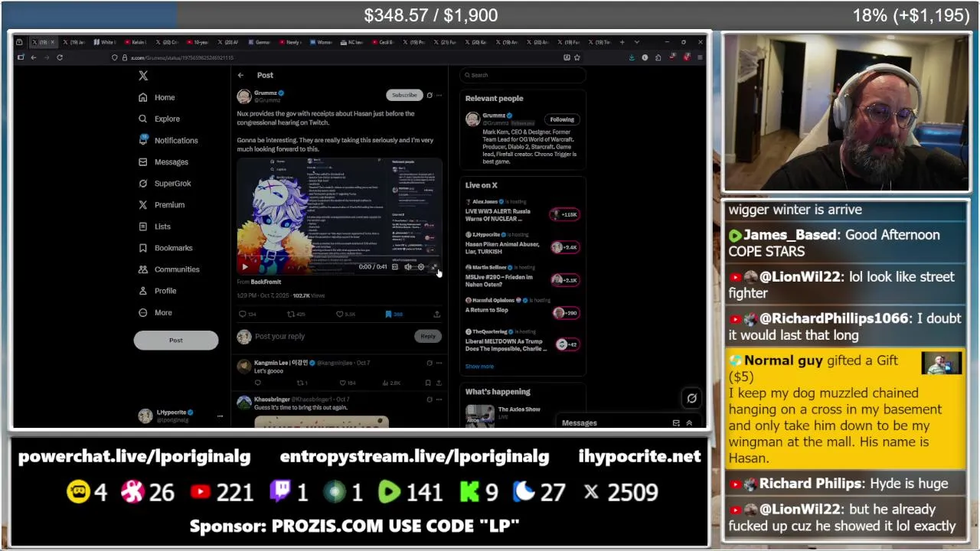
Task: Open The Axios Show trending item
Action: click(524, 414)
